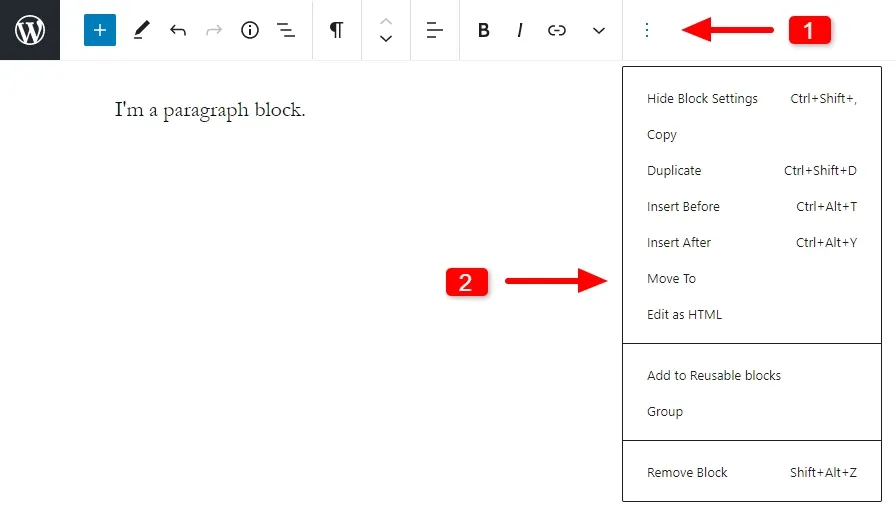Move block up with the up chevron
Viewport: 896px width, 515px height.
tap(386, 20)
